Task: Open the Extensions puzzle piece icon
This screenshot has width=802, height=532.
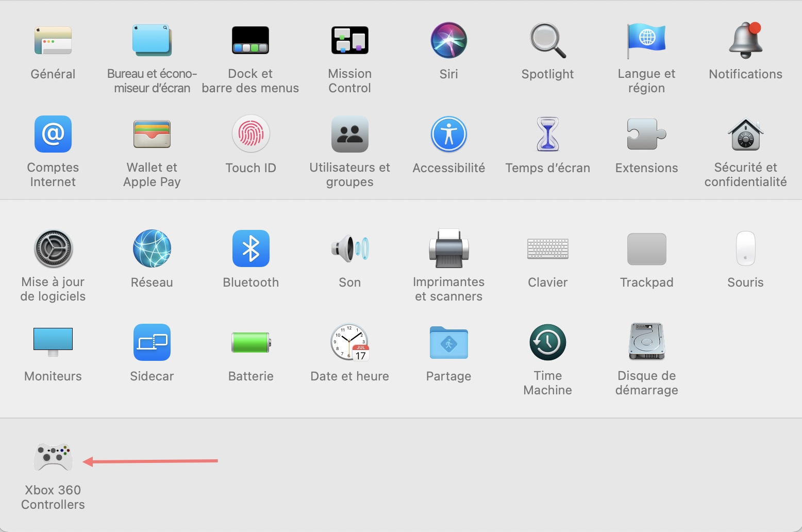Action: coord(646,134)
